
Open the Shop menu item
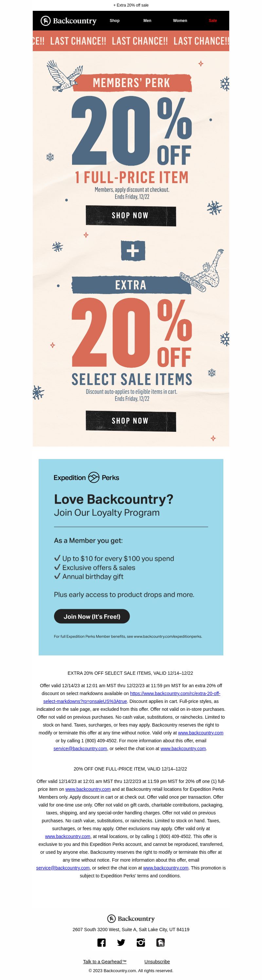tap(114, 21)
